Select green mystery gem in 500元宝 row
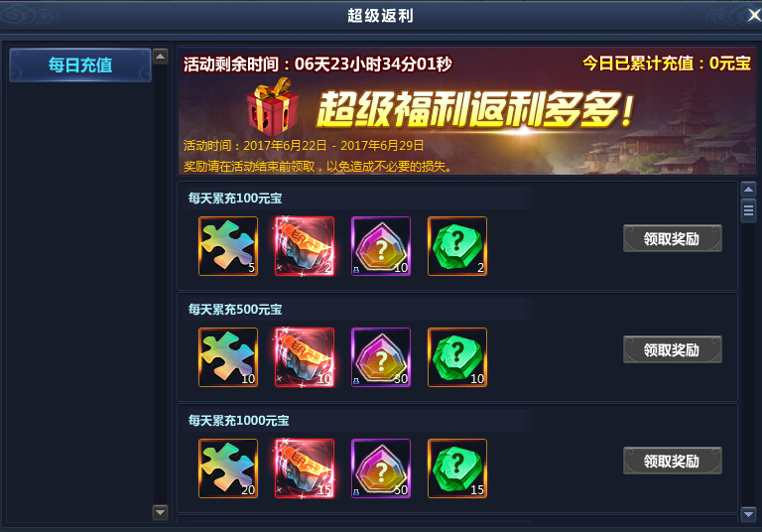Image resolution: width=762 pixels, height=532 pixels. (457, 357)
